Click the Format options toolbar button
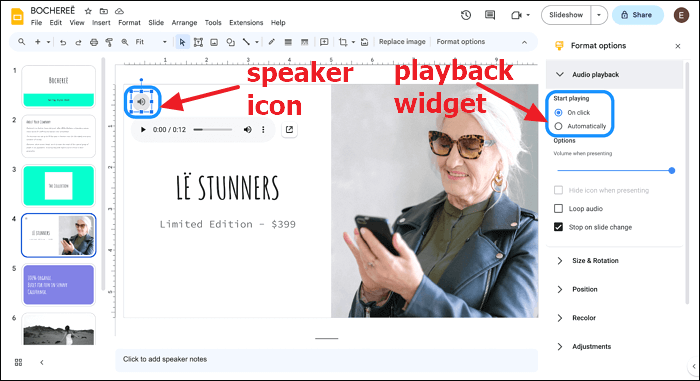This screenshot has width=700, height=381. (x=460, y=42)
